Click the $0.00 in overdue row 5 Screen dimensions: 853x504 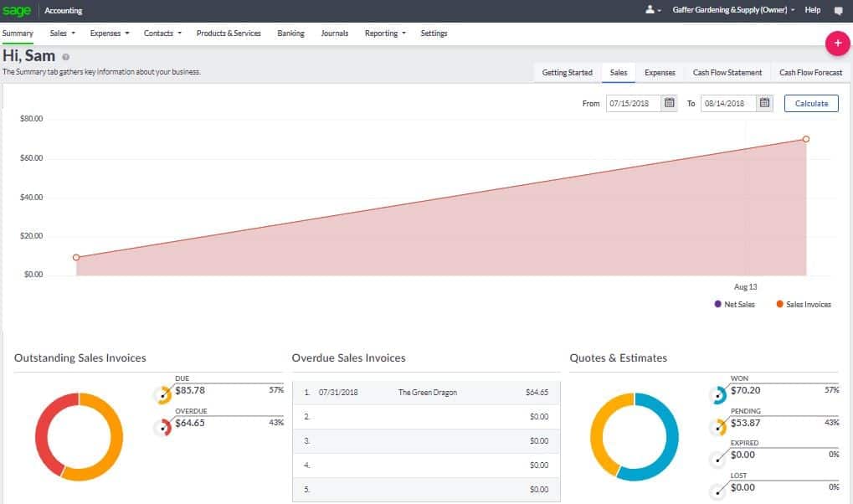[539, 489]
